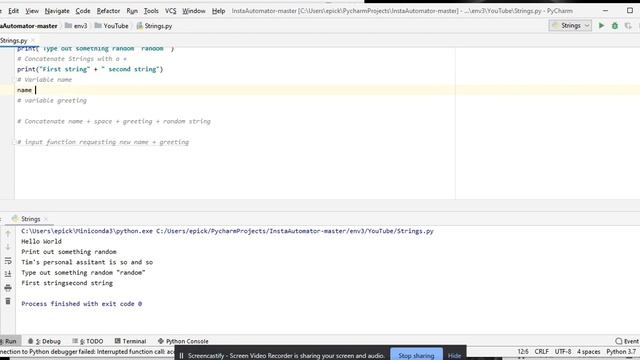Change the UTF-8 file encoding
This screenshot has height=360, width=640.
pos(563,351)
